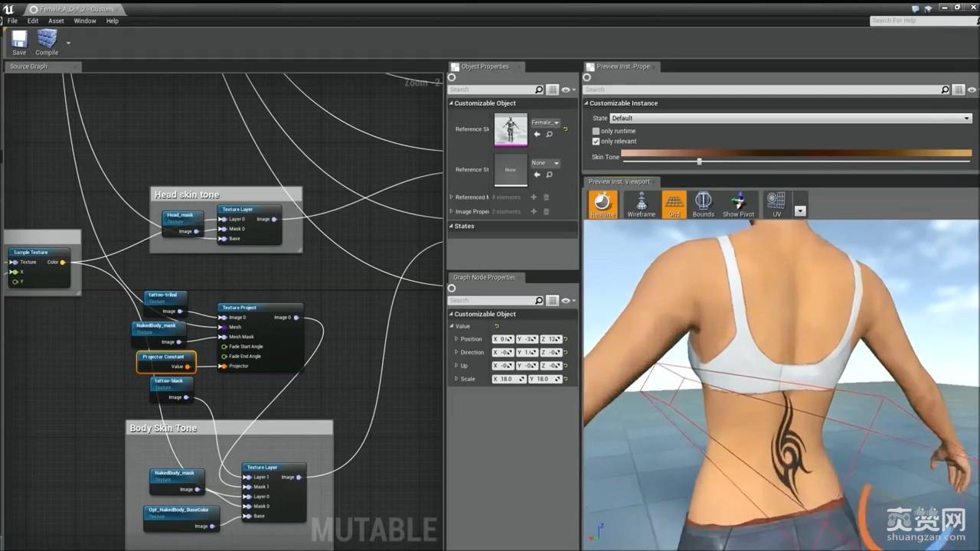Screen dimensions: 980x551
Task: Enable Wireframe view mode
Action: pos(641,204)
